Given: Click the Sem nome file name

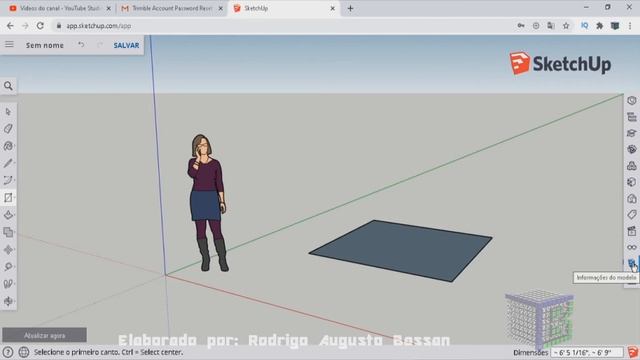Looking at the screenshot, I should click(x=45, y=45).
